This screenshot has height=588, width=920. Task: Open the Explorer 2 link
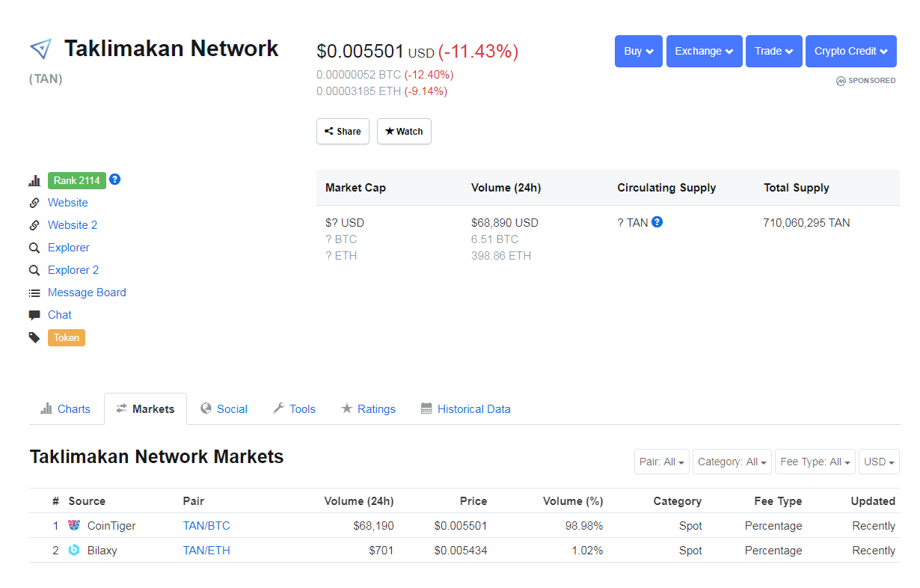[73, 270]
